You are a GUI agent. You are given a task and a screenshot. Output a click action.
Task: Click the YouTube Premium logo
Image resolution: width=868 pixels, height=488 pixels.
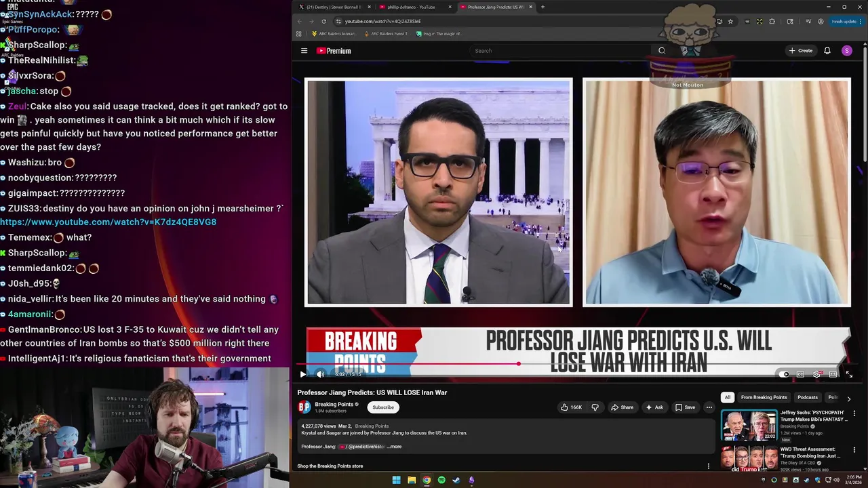point(334,51)
